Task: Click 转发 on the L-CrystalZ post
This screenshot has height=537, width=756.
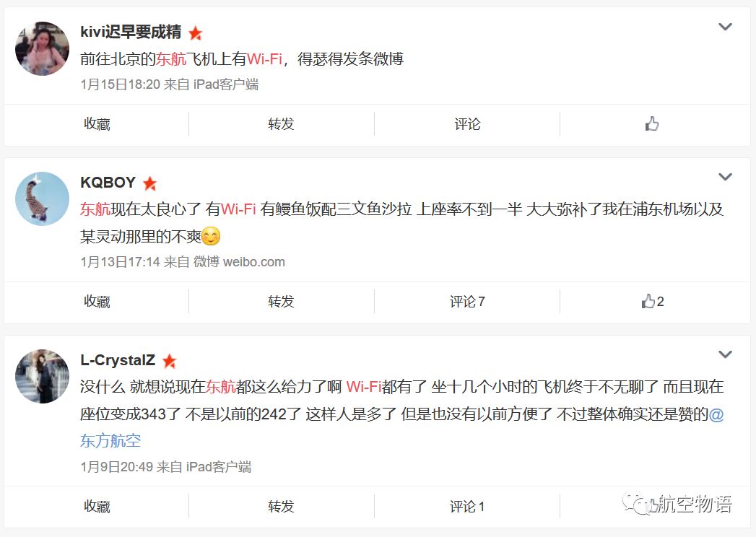Action: [281, 506]
